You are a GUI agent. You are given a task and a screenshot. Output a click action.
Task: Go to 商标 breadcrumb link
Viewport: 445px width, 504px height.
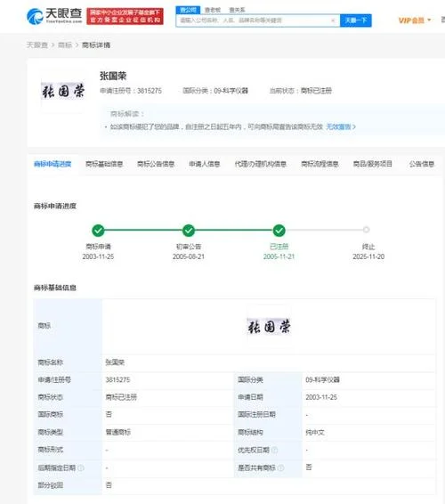[x=65, y=45]
